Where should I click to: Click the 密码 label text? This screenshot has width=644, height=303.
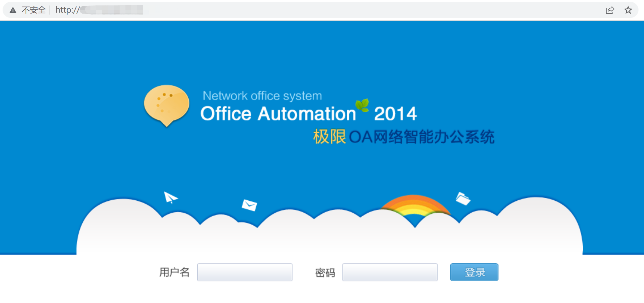[x=325, y=273]
